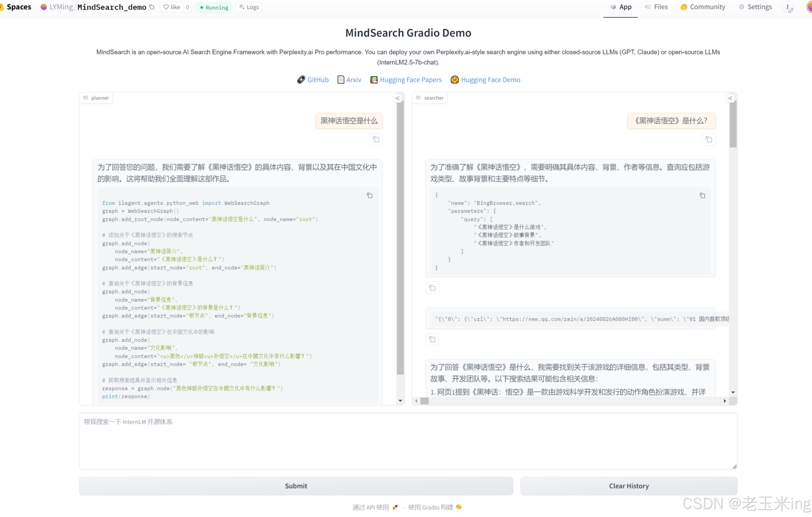View the app Logs
This screenshot has height=517, width=812.
tap(249, 7)
